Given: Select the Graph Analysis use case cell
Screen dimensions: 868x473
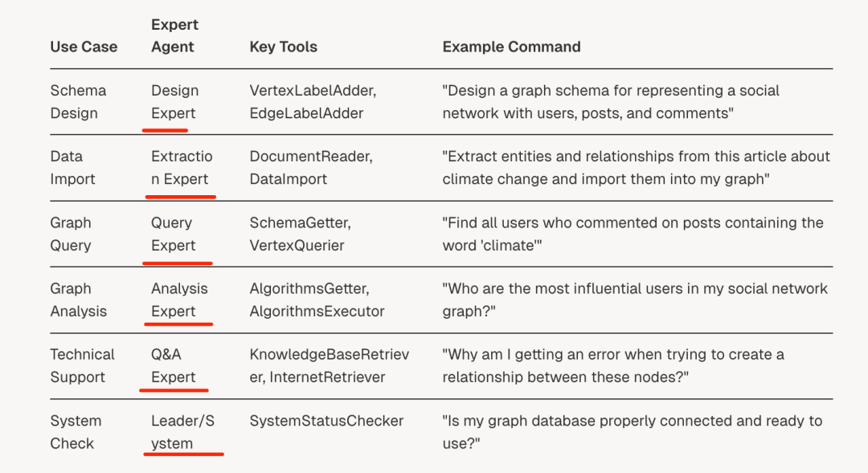Looking at the screenshot, I should (78, 300).
